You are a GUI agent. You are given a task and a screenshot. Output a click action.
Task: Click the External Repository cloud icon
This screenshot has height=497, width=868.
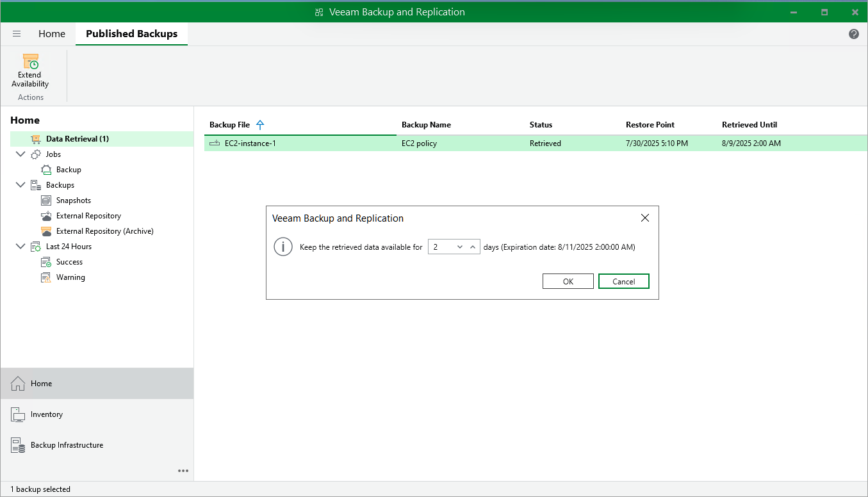coord(46,216)
